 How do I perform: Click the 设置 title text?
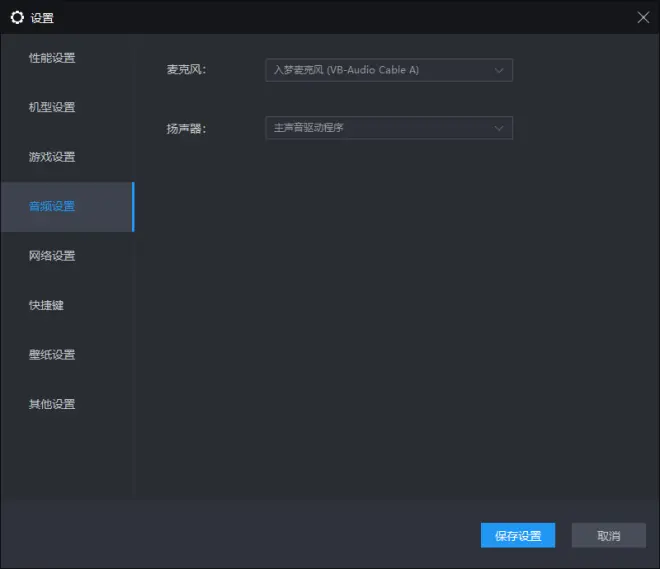click(42, 18)
